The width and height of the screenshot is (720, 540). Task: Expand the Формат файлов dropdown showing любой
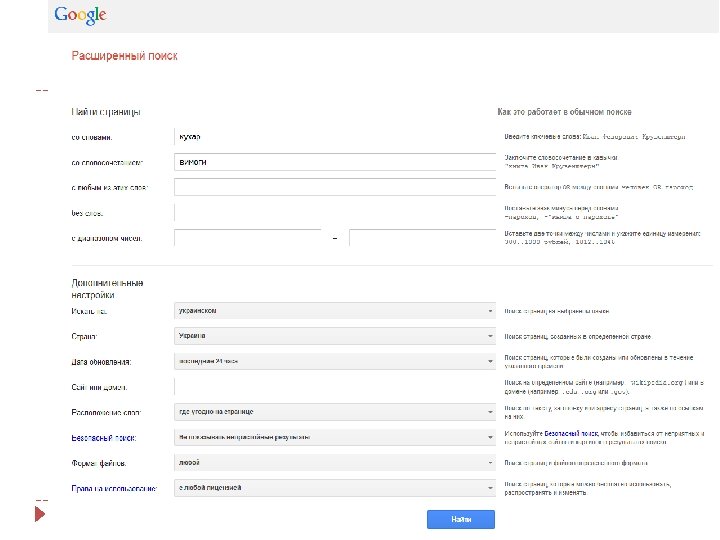335,463
